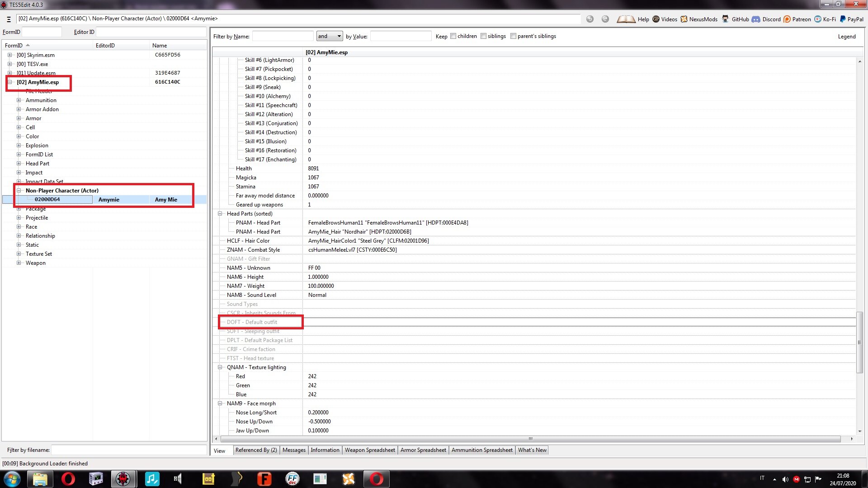
Task: Launch Opera browser from taskbar
Action: click(x=68, y=479)
